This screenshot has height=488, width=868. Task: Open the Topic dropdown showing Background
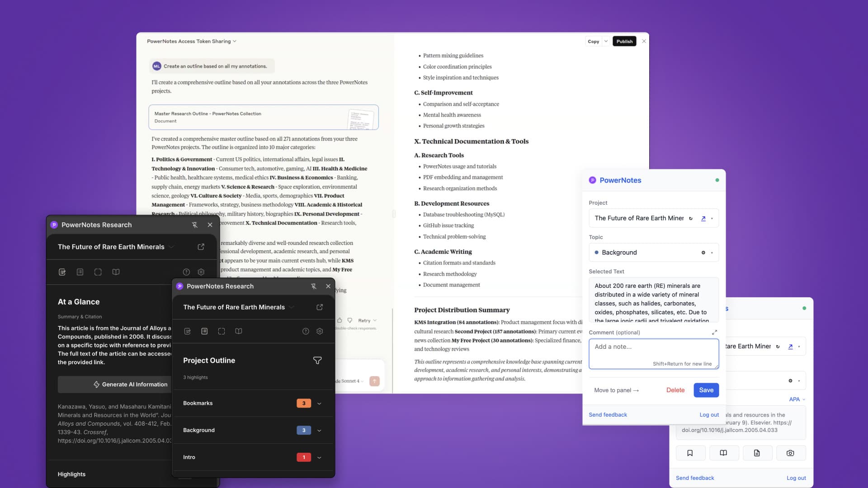(x=654, y=253)
